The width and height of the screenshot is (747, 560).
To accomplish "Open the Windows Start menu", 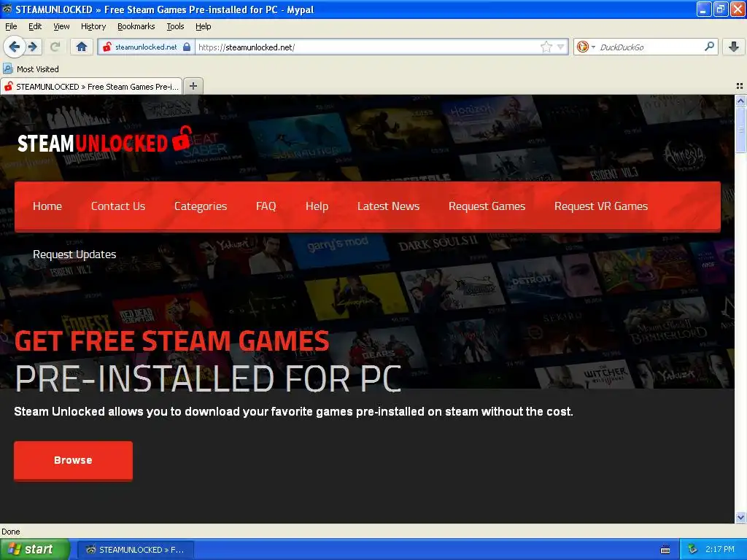I will click(x=35, y=549).
